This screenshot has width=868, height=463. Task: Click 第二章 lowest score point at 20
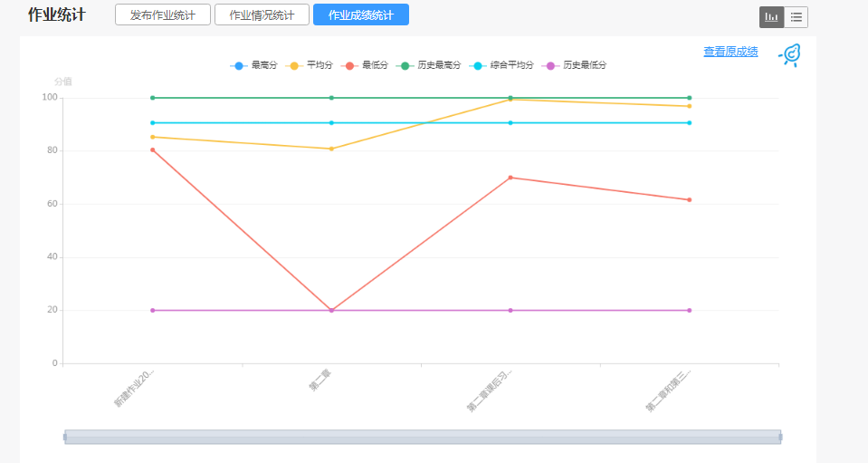coord(331,310)
